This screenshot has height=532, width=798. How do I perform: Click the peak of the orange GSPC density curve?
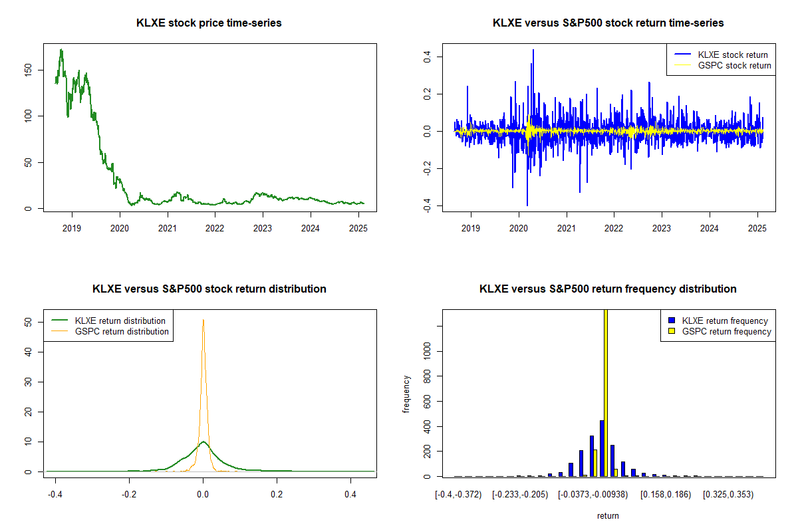coord(203,321)
